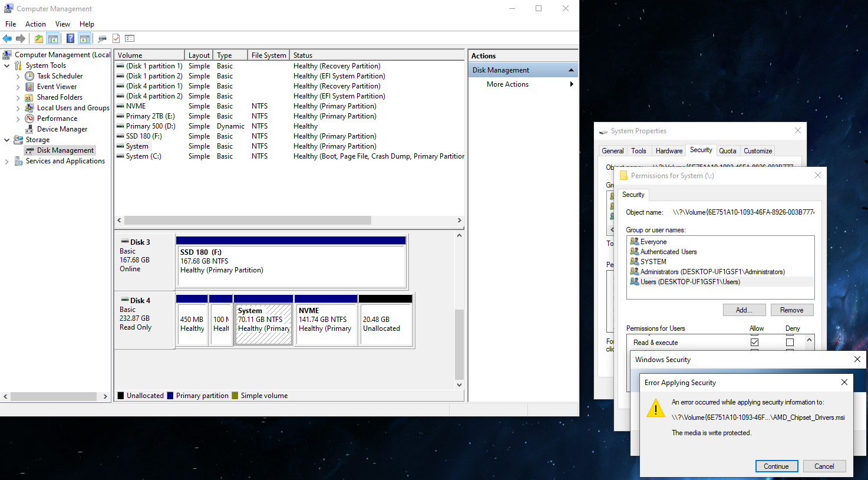
Task: Switch to the Quota tab in System Properties
Action: tap(728, 151)
